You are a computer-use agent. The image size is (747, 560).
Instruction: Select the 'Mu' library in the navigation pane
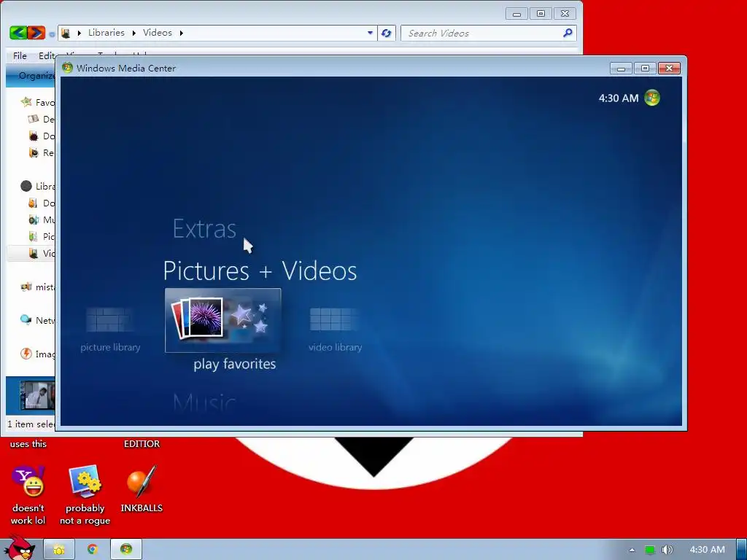pos(41,219)
